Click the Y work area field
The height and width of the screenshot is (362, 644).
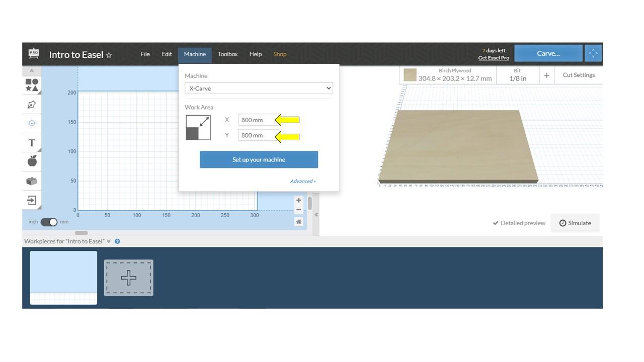(x=258, y=135)
